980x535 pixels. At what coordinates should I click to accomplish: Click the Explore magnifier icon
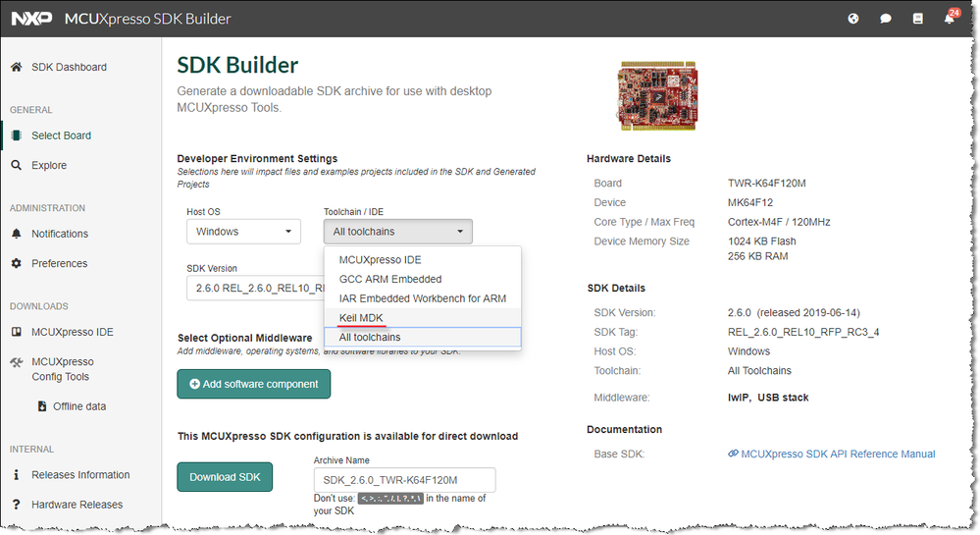pos(17,165)
